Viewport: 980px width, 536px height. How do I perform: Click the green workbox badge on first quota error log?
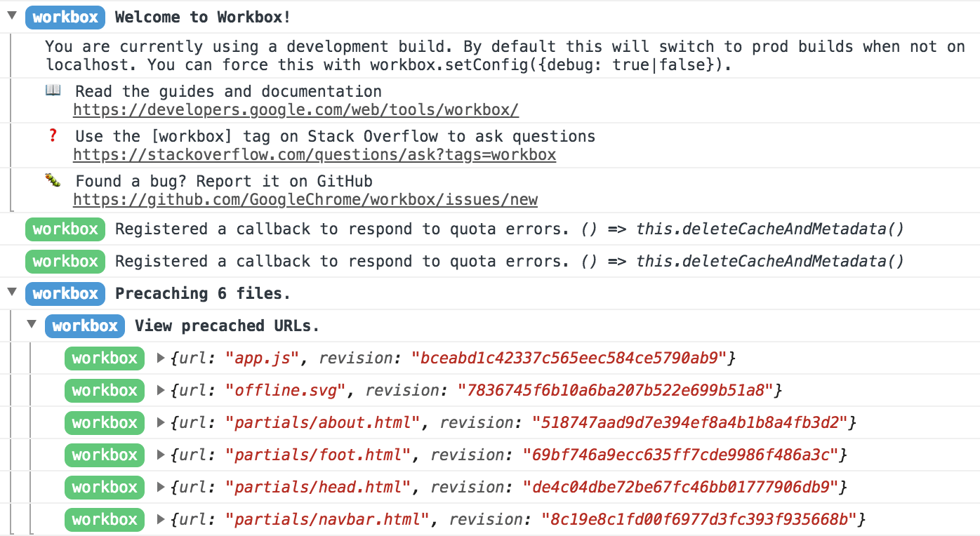pyautogui.click(x=65, y=229)
